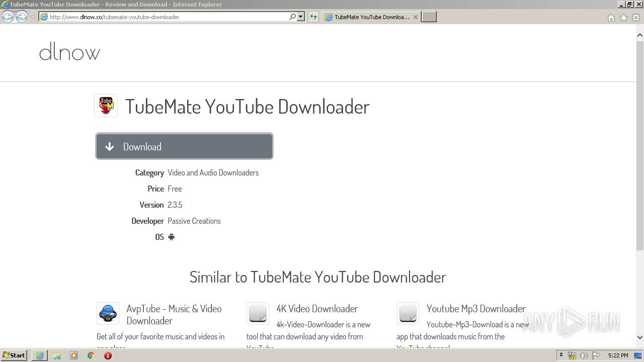Open a new blank tab
The image size is (644, 362).
click(x=429, y=17)
